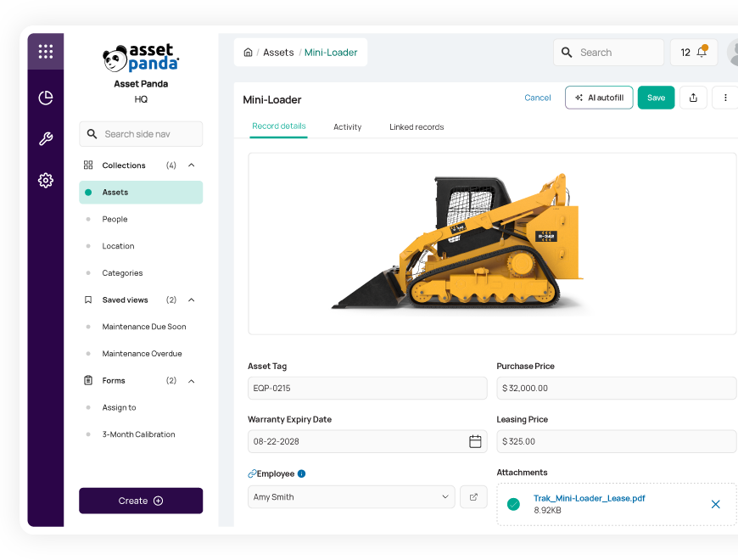This screenshot has width=738, height=560.
Task: Switch to Linked records tab
Action: 417,127
